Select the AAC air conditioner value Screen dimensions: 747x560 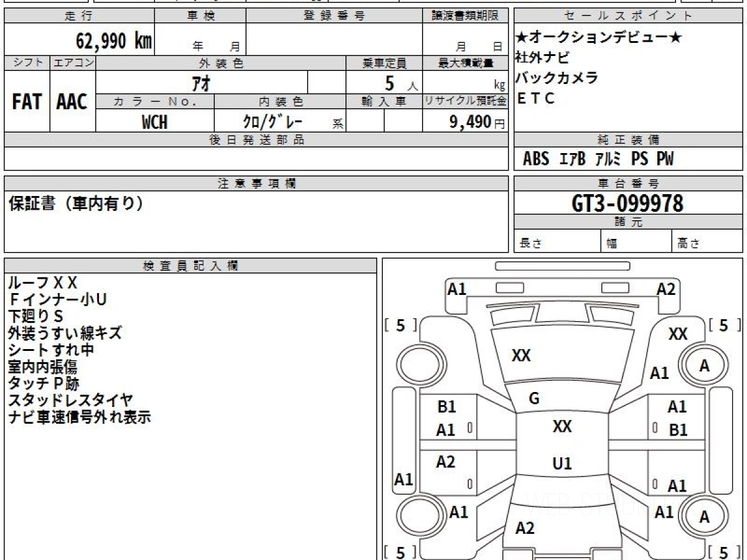click(x=72, y=102)
